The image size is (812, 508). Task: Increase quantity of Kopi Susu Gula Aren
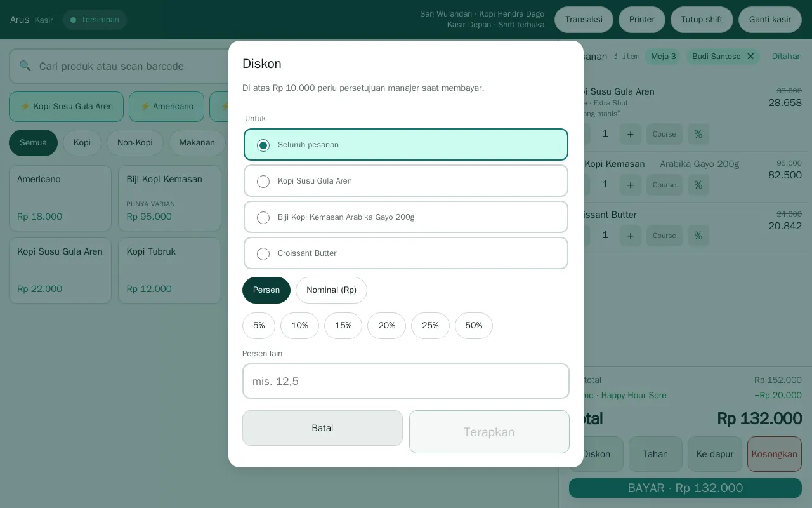click(x=630, y=134)
